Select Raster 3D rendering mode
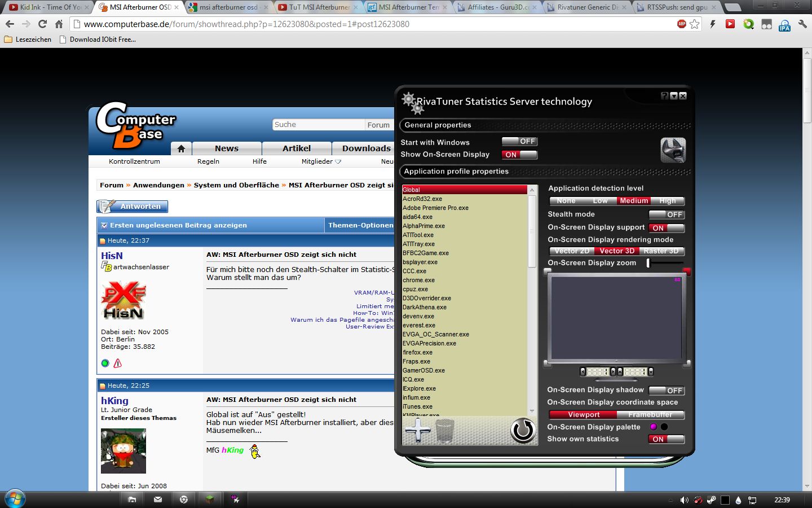Viewport: 812px width, 508px height. 661,251
